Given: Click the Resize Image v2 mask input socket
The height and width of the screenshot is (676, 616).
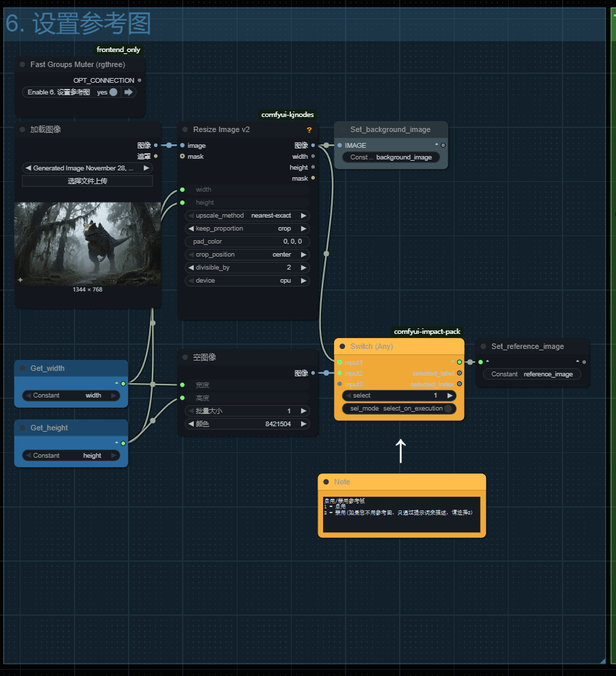Looking at the screenshot, I should [182, 157].
